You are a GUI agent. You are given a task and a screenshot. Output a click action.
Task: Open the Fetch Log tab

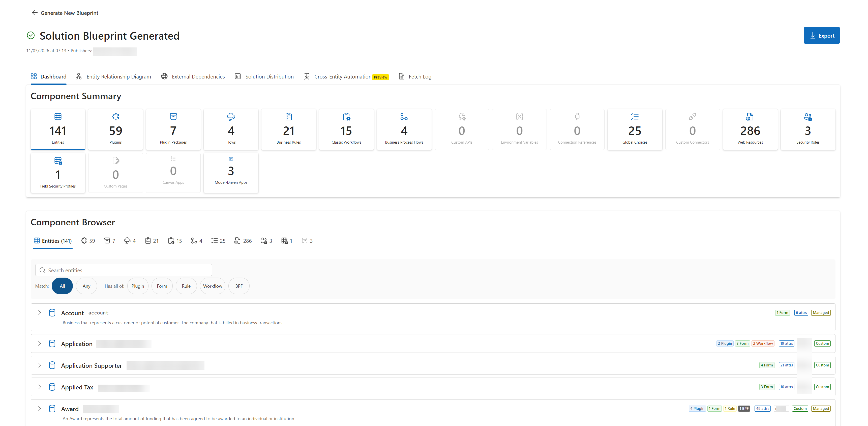(x=415, y=76)
